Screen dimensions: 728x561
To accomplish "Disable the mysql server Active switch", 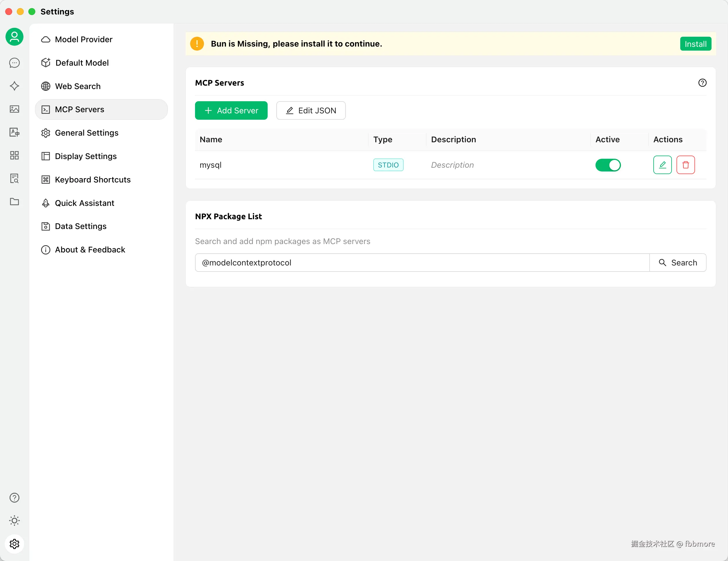I will click(608, 165).
